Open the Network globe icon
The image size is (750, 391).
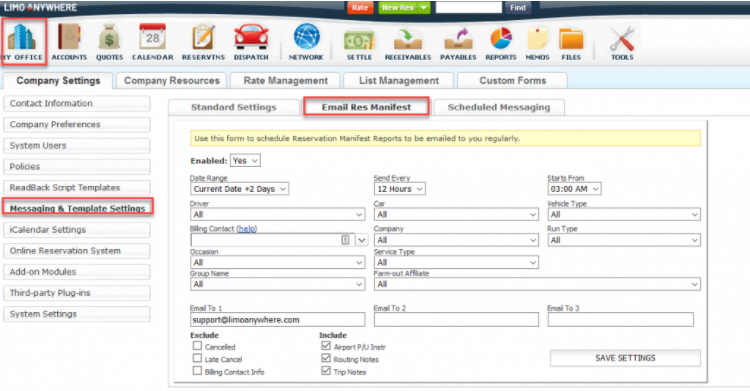pyautogui.click(x=306, y=36)
